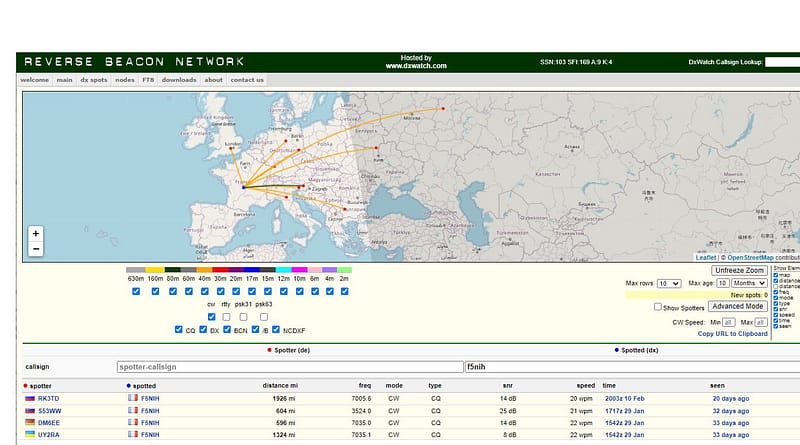Click the German flag beside DM6EE

[x=29, y=423]
